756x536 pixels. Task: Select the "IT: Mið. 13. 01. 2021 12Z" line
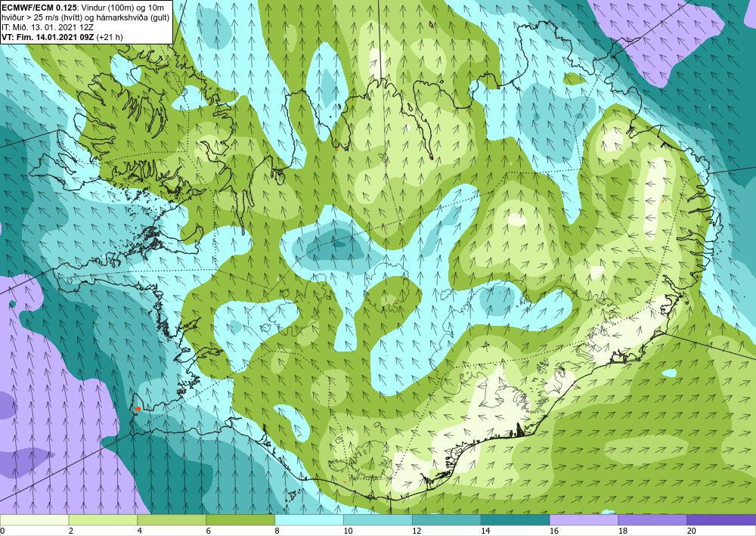(48, 27)
